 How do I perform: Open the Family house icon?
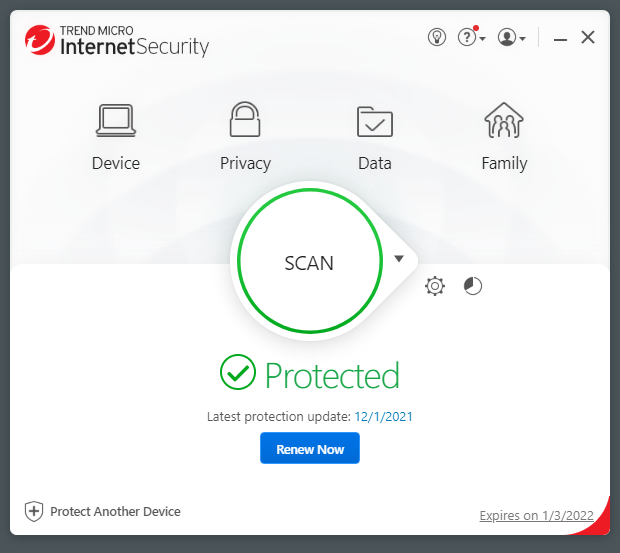click(504, 121)
